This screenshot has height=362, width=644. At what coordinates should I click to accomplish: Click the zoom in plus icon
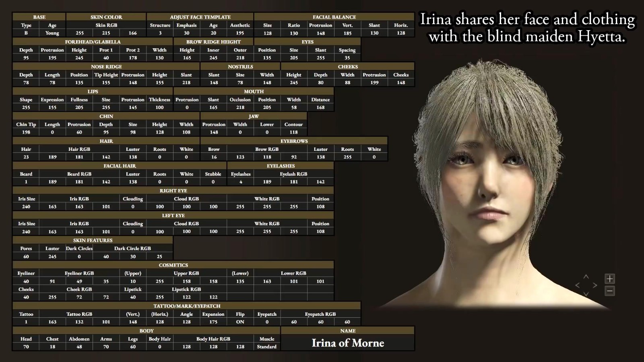point(609,279)
